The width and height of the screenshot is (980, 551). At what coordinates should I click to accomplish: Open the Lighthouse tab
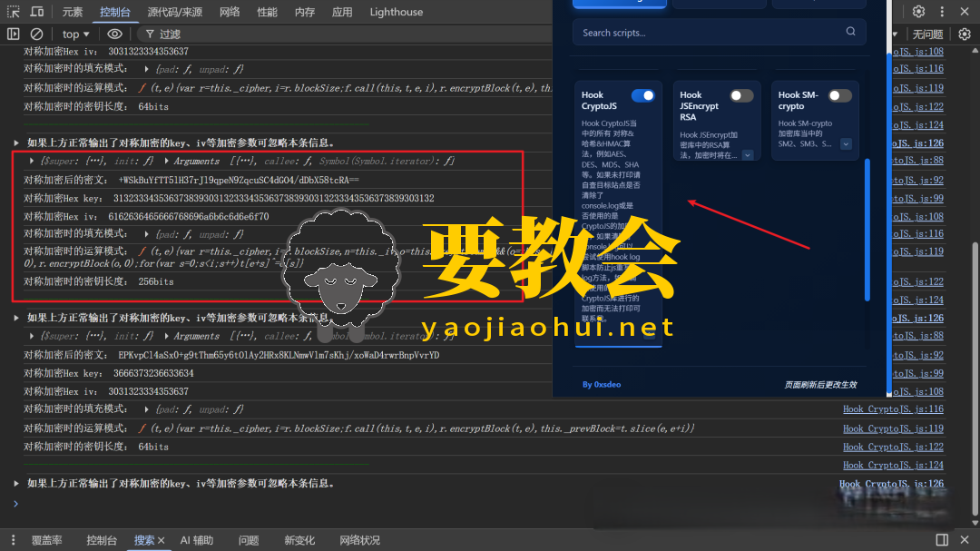(397, 12)
